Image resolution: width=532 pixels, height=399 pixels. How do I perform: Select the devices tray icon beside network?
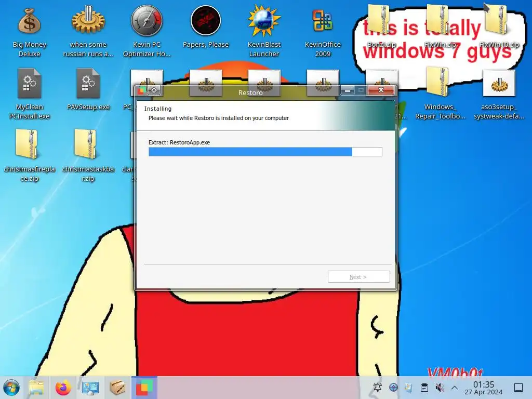point(408,387)
